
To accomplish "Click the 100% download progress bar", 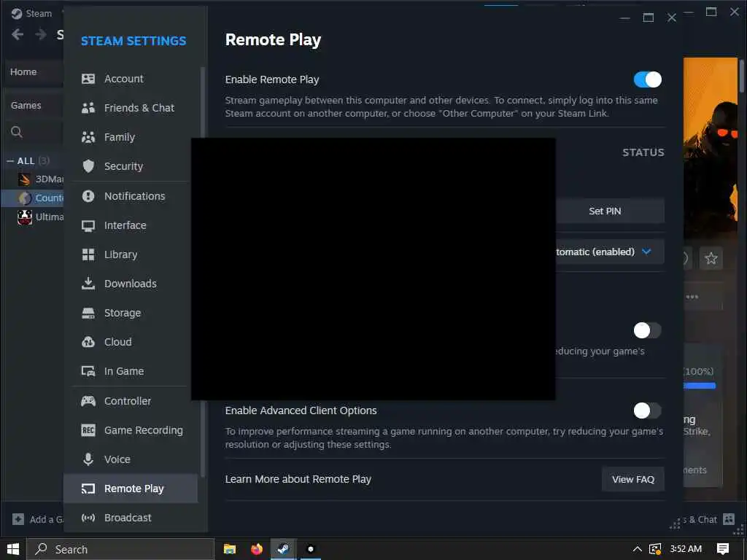I will coord(700,386).
